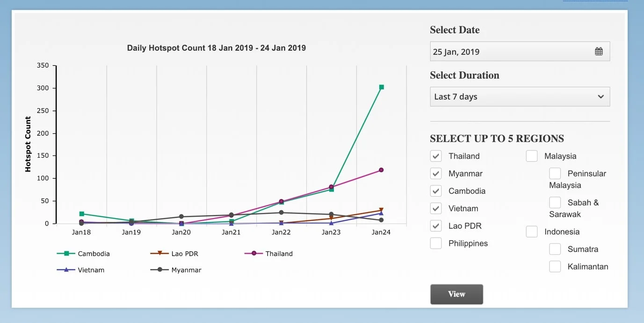Viewport: 644px width, 323px height.
Task: Click Myanmar Jan22 data point on chart
Action: pos(282,213)
